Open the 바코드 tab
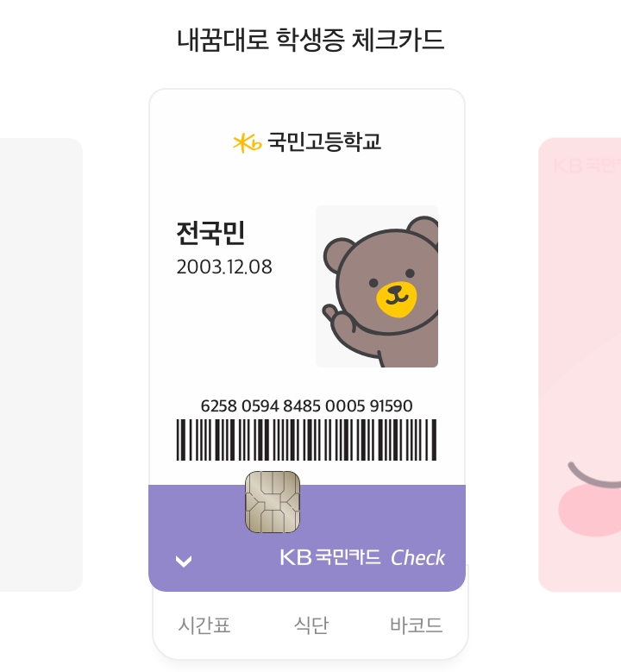Viewport: 621px width, 672px height. 417,625
